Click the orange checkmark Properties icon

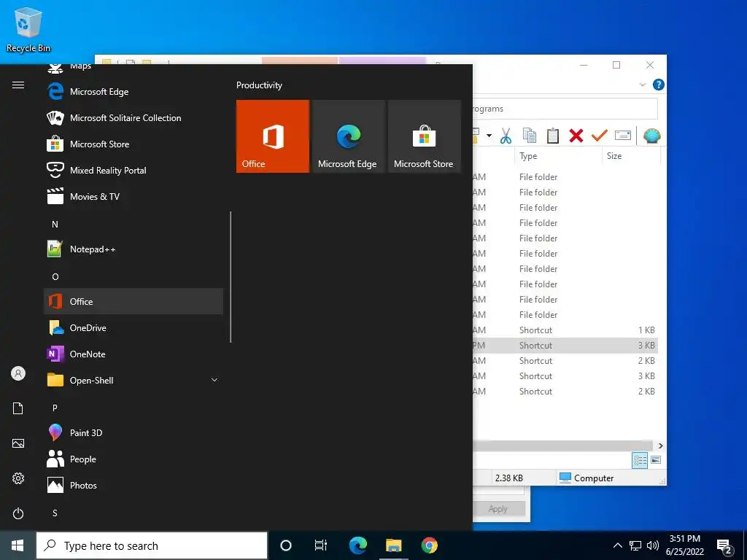(x=600, y=136)
